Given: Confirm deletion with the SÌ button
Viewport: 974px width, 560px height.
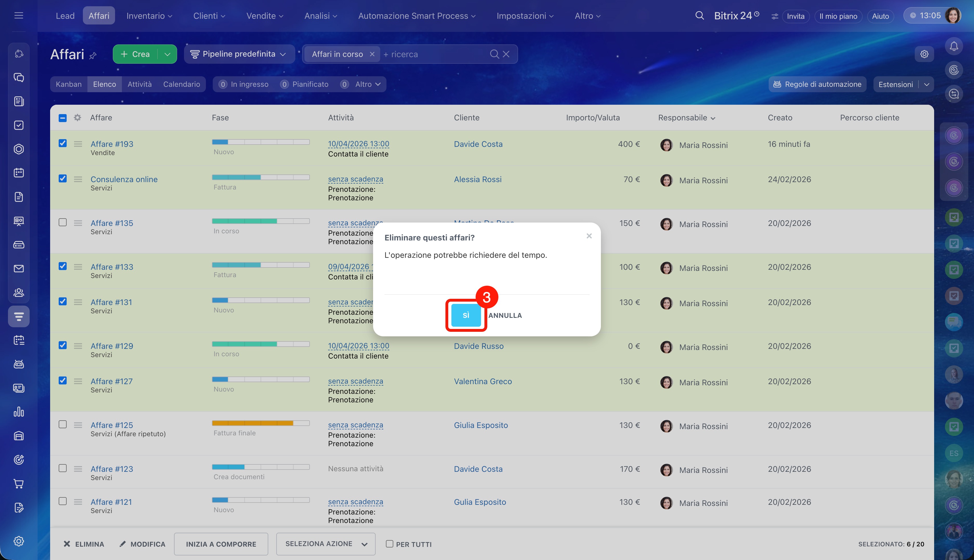Looking at the screenshot, I should click(466, 315).
